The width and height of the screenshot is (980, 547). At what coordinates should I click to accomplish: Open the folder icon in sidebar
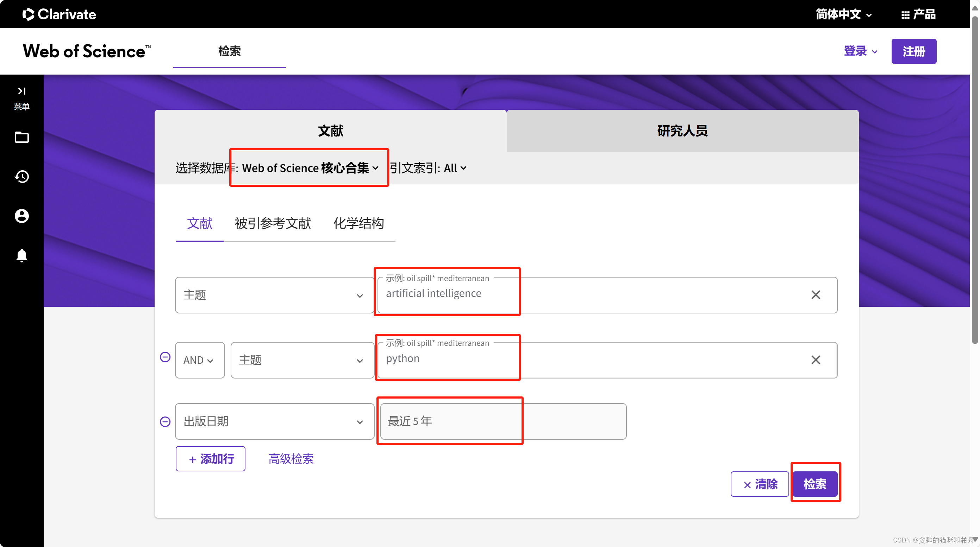click(22, 137)
